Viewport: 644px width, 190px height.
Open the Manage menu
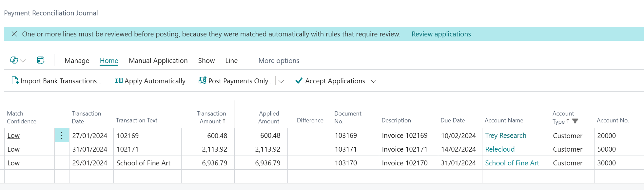click(77, 61)
